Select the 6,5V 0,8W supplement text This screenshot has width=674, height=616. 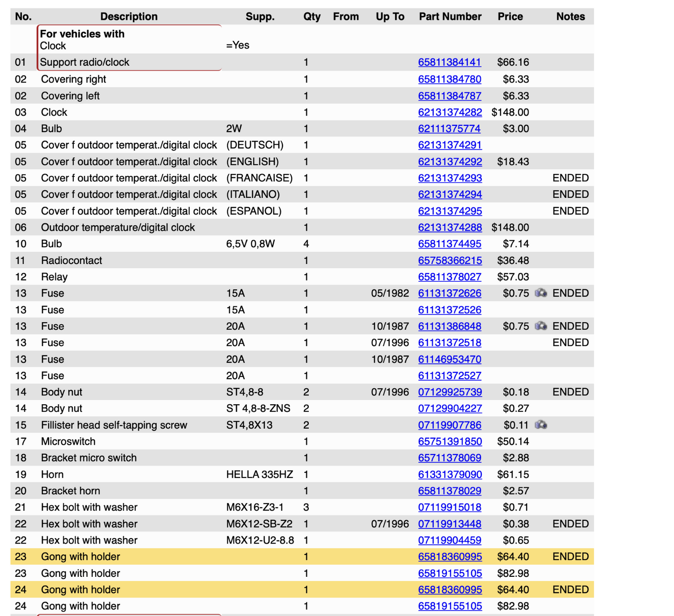tap(250, 244)
